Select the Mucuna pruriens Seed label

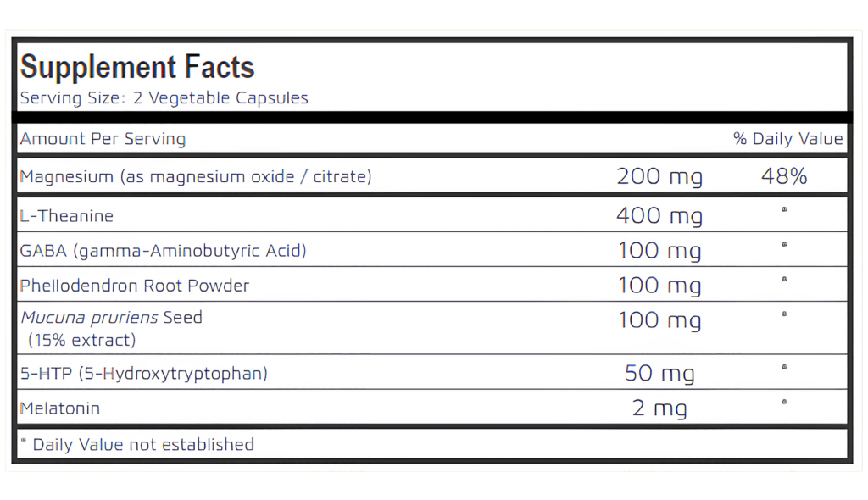[111, 318]
